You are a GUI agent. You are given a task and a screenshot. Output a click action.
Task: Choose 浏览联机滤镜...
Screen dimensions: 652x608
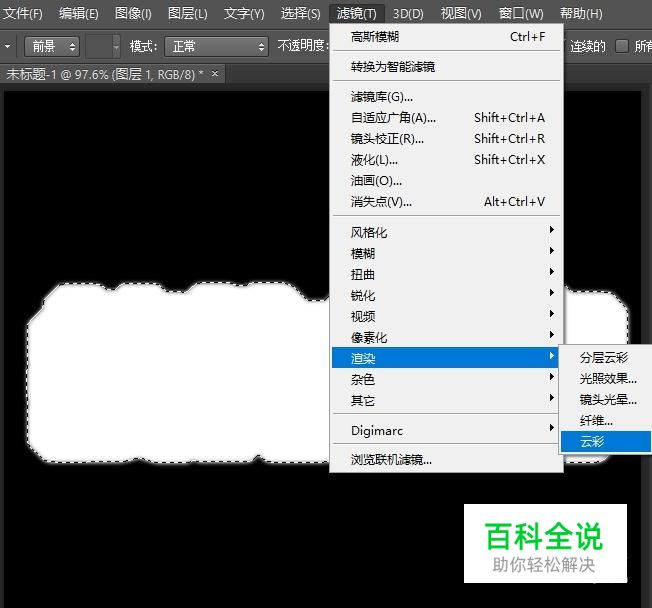pyautogui.click(x=447, y=460)
